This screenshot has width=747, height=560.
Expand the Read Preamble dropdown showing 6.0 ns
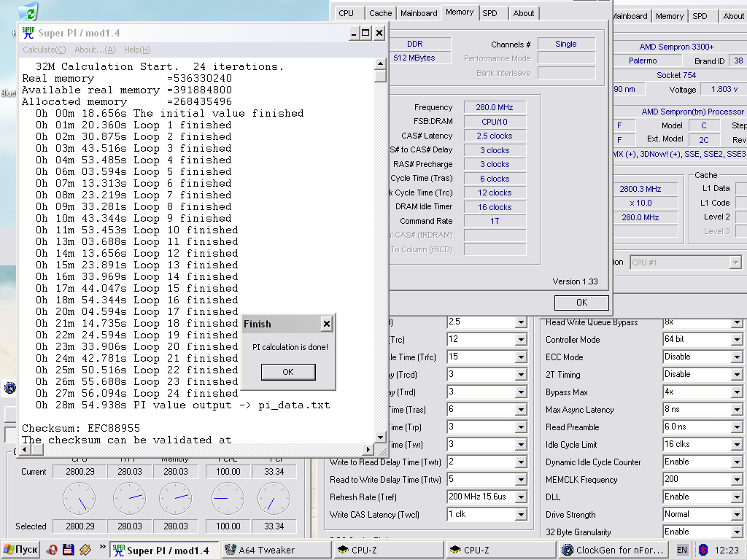[x=737, y=427]
